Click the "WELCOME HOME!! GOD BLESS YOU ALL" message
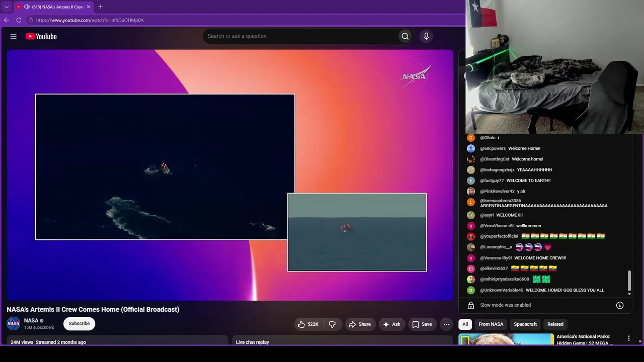 click(565, 290)
